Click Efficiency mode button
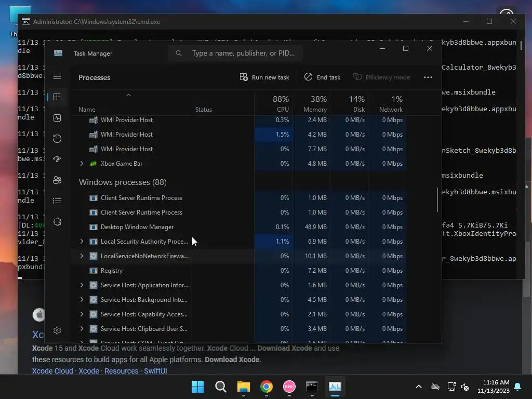Screen dimensions: 532x399 (381, 77)
